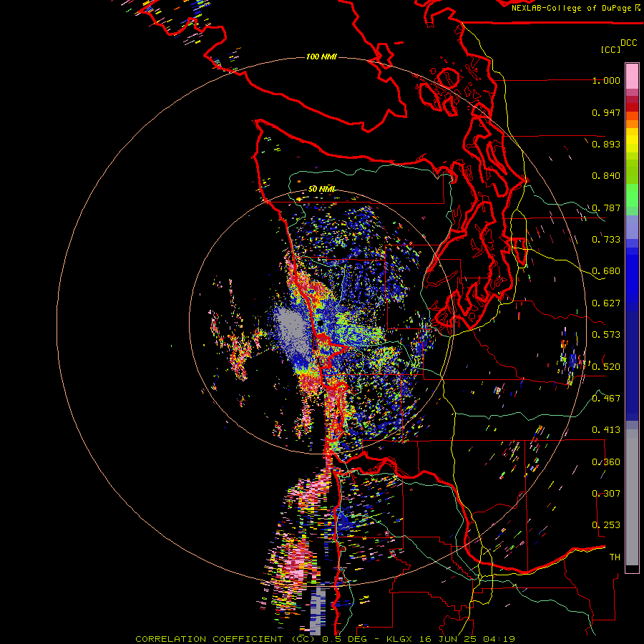
Task: Pick the pink top segment of color bar
Action: (632, 76)
